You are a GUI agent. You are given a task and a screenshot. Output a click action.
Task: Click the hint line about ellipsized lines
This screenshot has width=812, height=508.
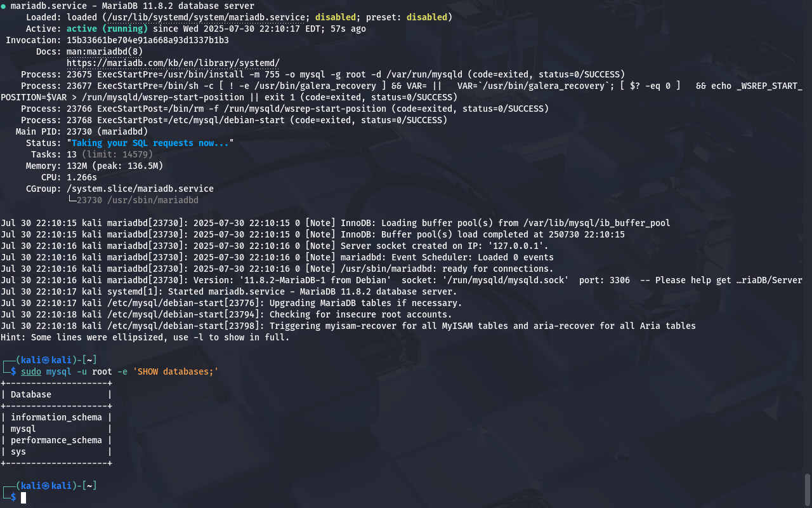click(145, 337)
